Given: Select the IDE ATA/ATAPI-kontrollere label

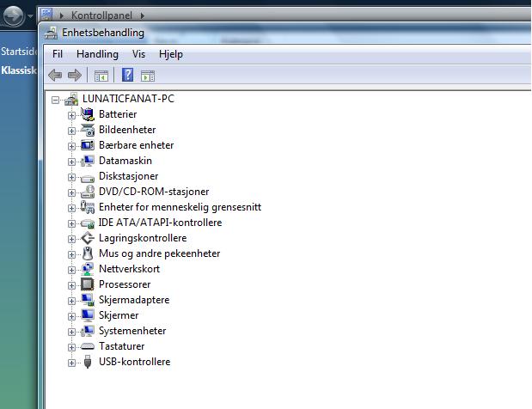Looking at the screenshot, I should tap(160, 223).
